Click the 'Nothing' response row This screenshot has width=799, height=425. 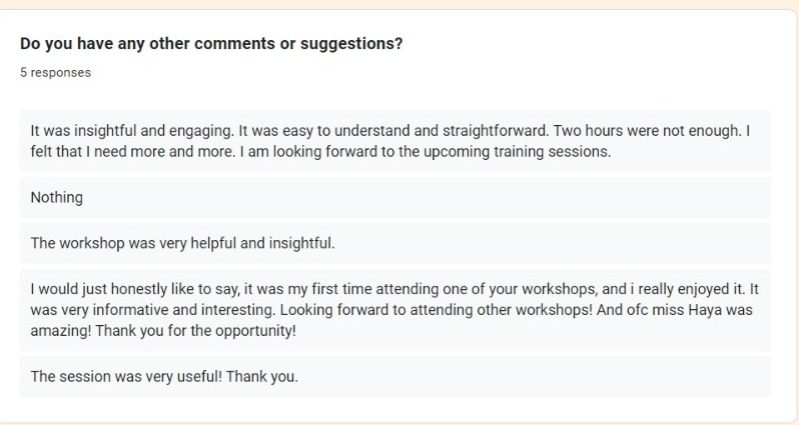click(395, 198)
